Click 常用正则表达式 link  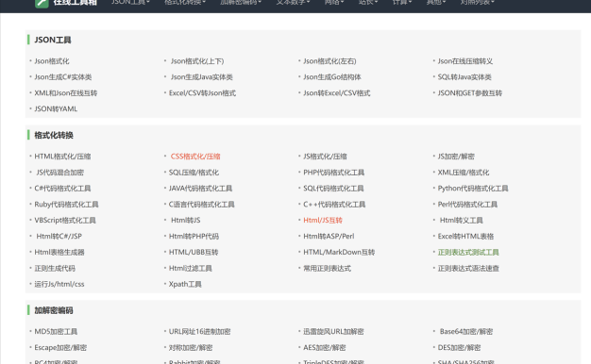pos(328,269)
